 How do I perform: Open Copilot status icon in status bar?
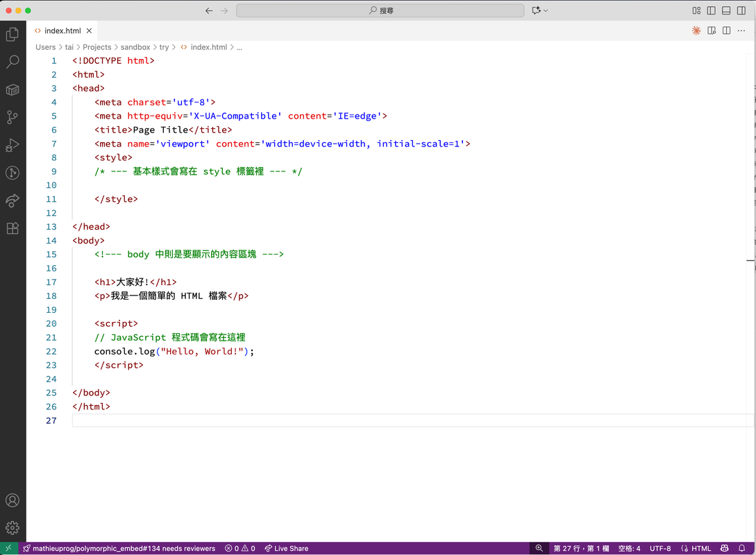[x=725, y=548]
